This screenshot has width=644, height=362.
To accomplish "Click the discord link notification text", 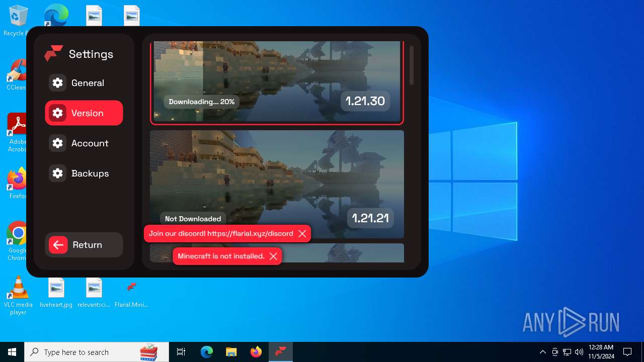I will (x=221, y=234).
